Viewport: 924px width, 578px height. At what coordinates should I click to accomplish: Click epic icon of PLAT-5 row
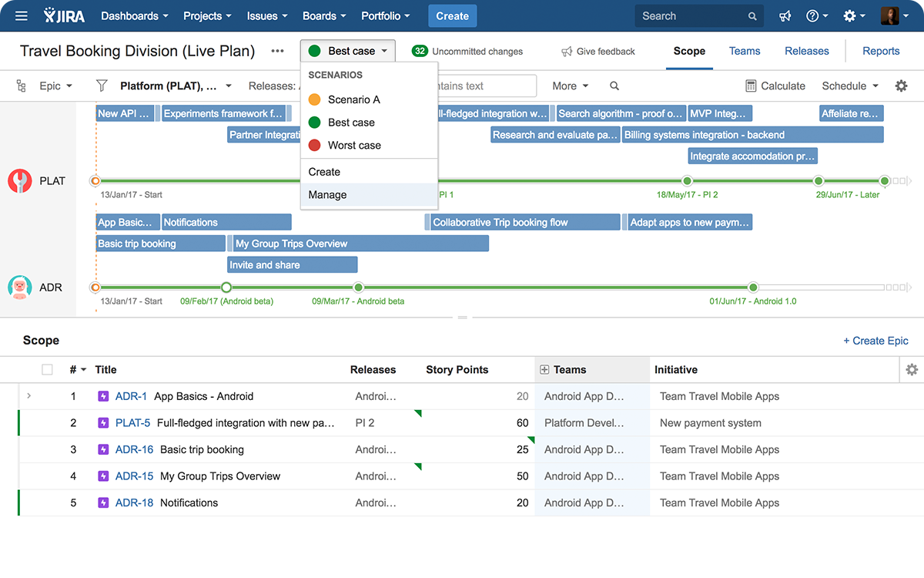click(x=104, y=423)
